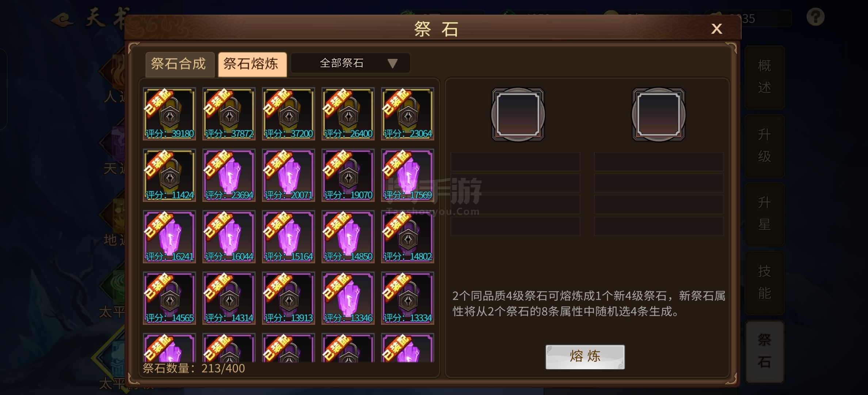Viewport: 868px width, 395px height.
Task: Select the crystal with score 13346
Action: click(x=348, y=298)
